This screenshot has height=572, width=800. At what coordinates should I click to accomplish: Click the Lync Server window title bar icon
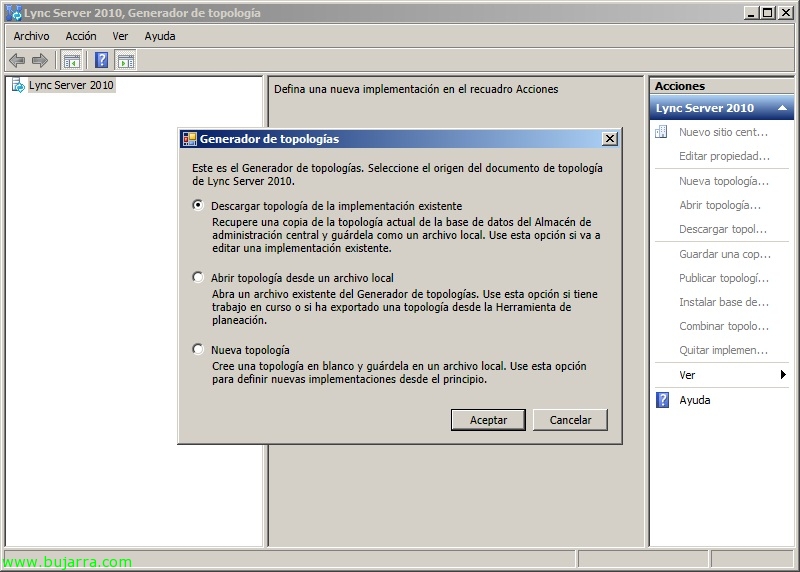point(13,13)
